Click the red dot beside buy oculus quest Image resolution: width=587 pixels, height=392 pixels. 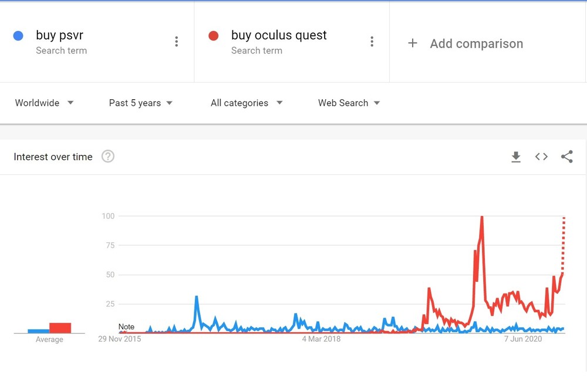[x=214, y=36]
